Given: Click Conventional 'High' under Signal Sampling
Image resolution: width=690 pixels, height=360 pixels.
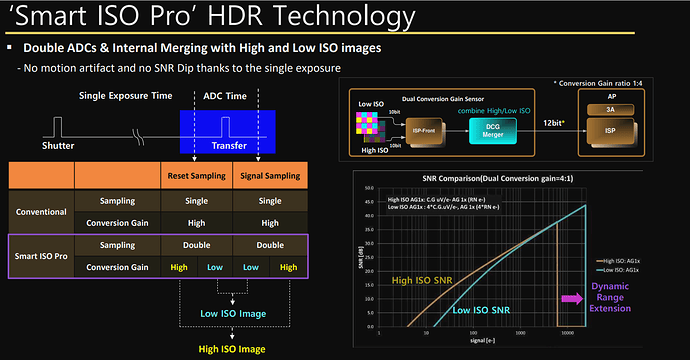Looking at the screenshot, I should click(x=270, y=223).
